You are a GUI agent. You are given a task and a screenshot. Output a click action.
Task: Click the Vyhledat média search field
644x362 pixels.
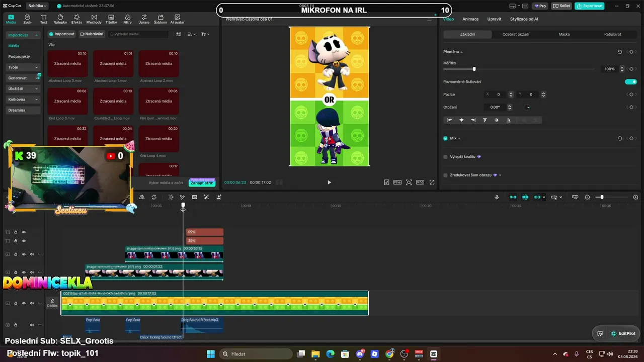(139, 34)
